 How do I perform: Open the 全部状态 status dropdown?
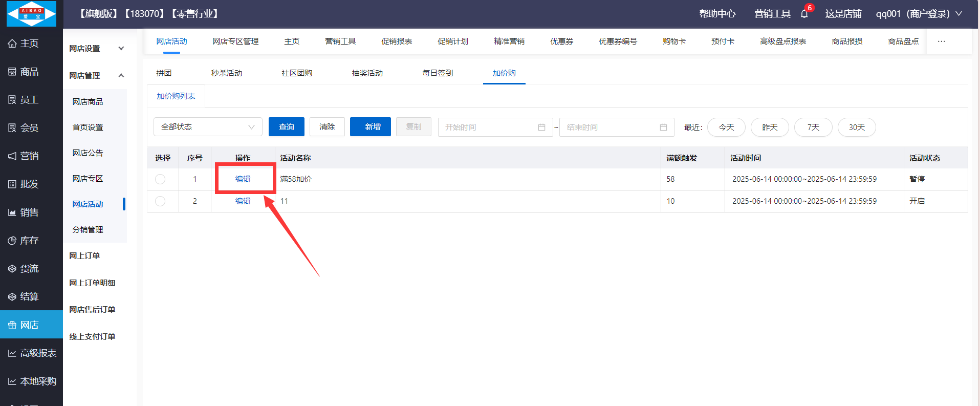click(x=208, y=127)
